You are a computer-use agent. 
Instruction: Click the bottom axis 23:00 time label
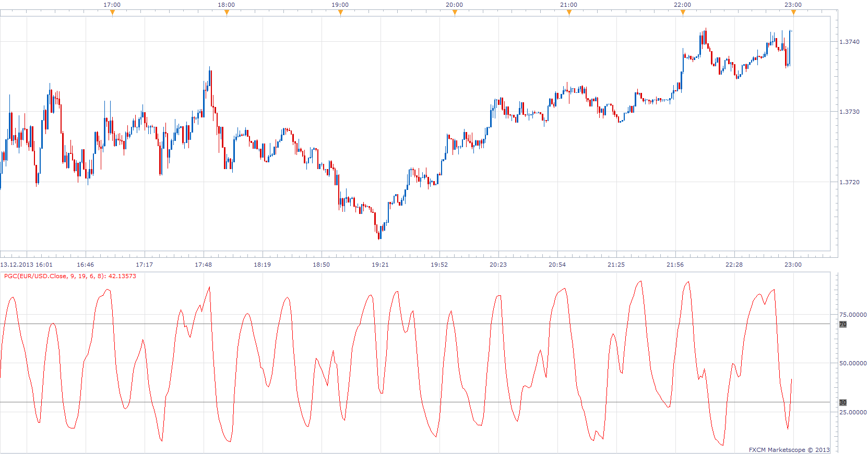click(x=793, y=265)
